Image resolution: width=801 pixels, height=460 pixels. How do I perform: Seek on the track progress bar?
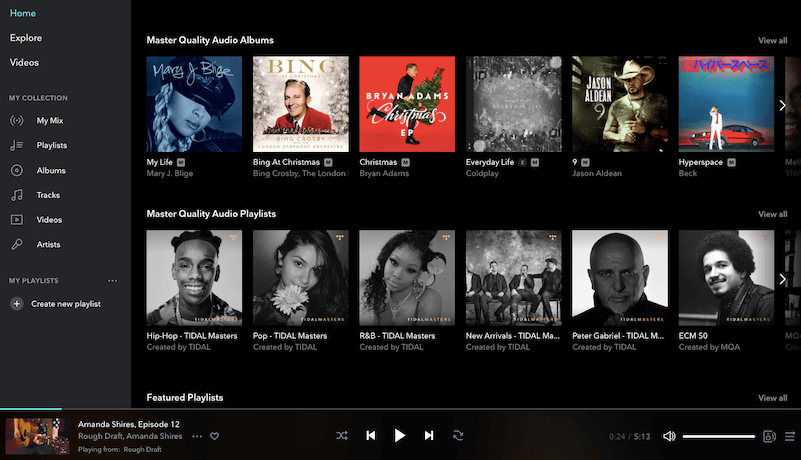point(400,409)
